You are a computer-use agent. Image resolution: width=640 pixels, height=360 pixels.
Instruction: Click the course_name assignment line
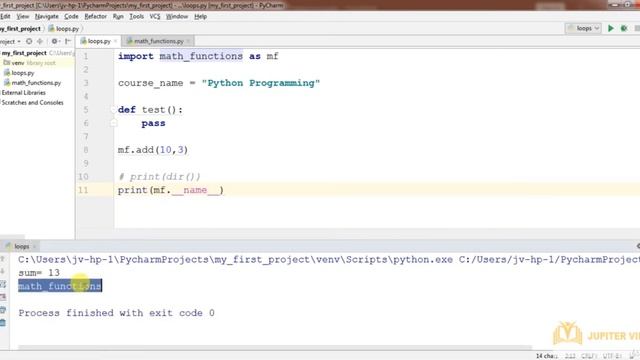pos(219,83)
